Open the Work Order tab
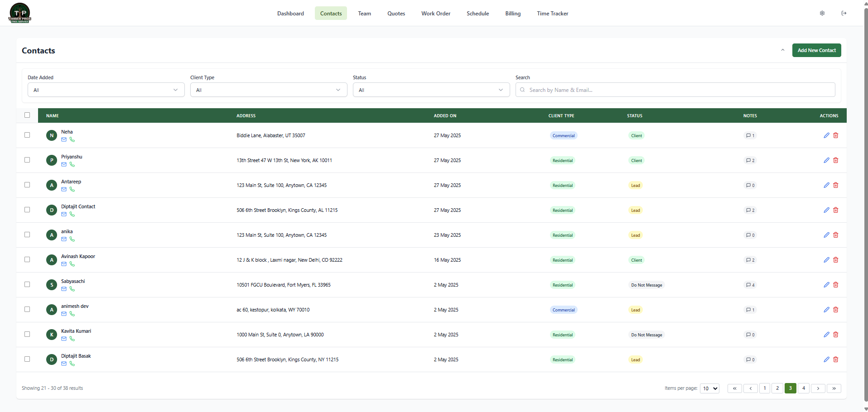 [x=436, y=13]
